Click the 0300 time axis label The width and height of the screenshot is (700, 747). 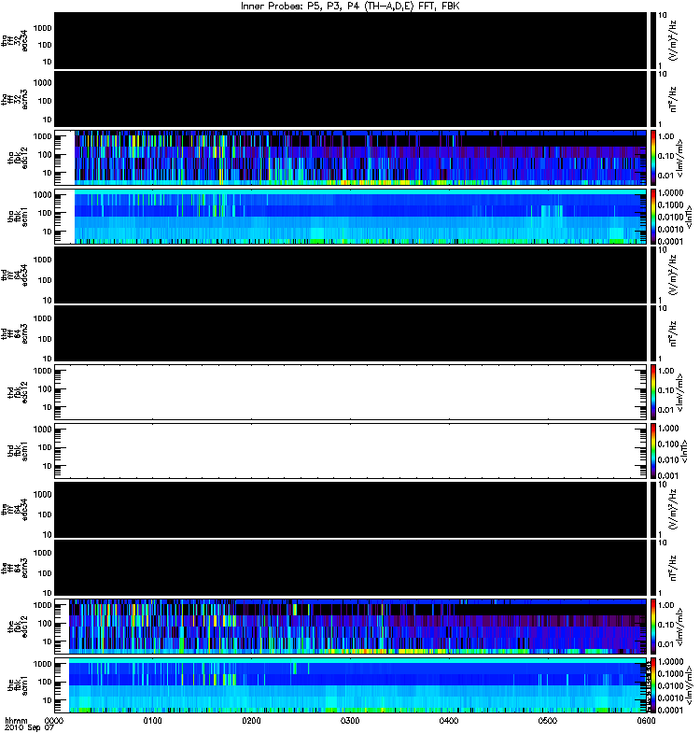pos(350,720)
